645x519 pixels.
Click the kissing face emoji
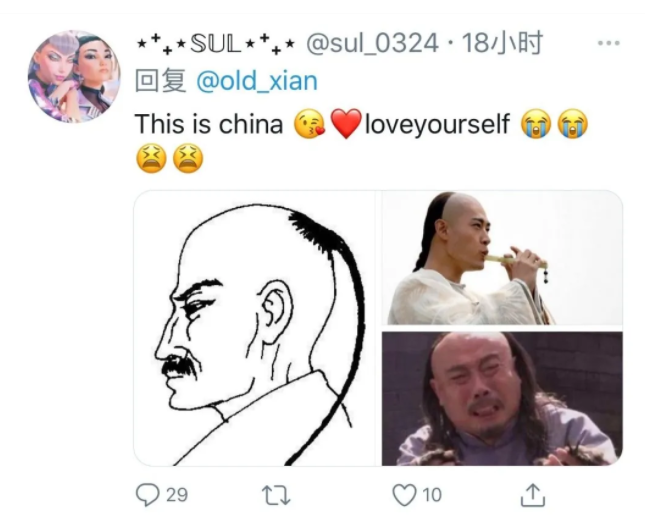[x=309, y=124]
